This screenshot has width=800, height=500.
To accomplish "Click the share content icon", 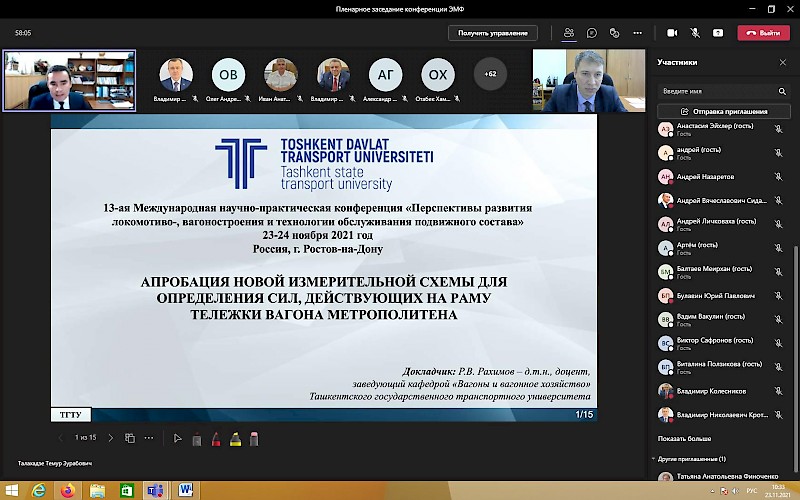I will [x=719, y=33].
